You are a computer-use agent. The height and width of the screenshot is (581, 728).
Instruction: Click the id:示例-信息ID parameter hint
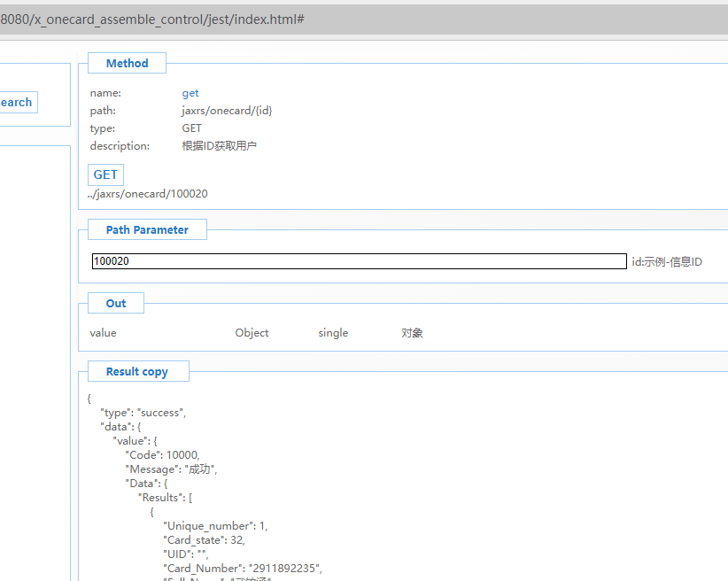[666, 262]
